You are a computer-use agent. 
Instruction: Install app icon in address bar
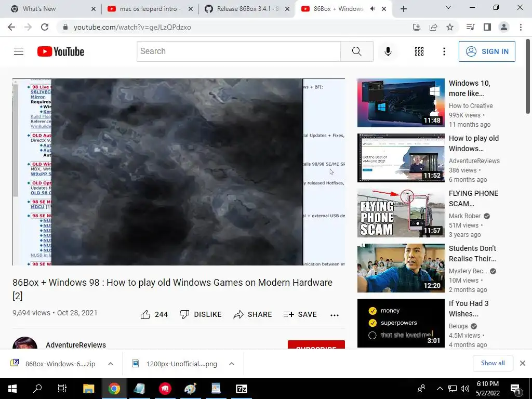416,27
